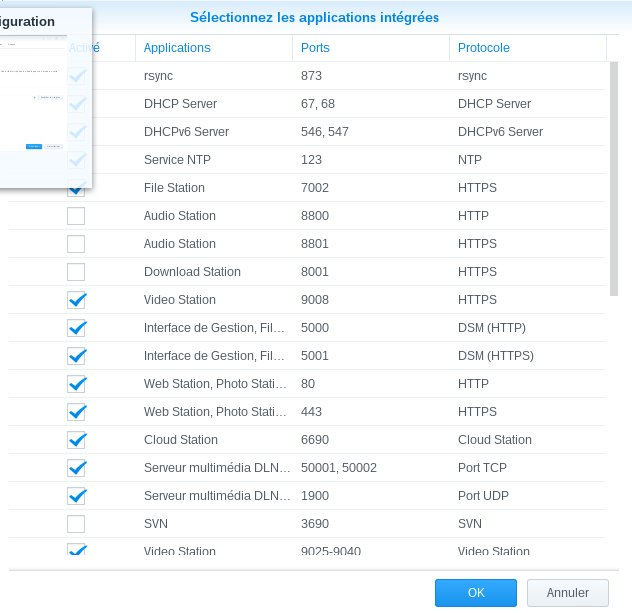Uncheck the Video Station port 9008 checkbox
Viewport: 632px width, 613px height.
click(x=76, y=300)
